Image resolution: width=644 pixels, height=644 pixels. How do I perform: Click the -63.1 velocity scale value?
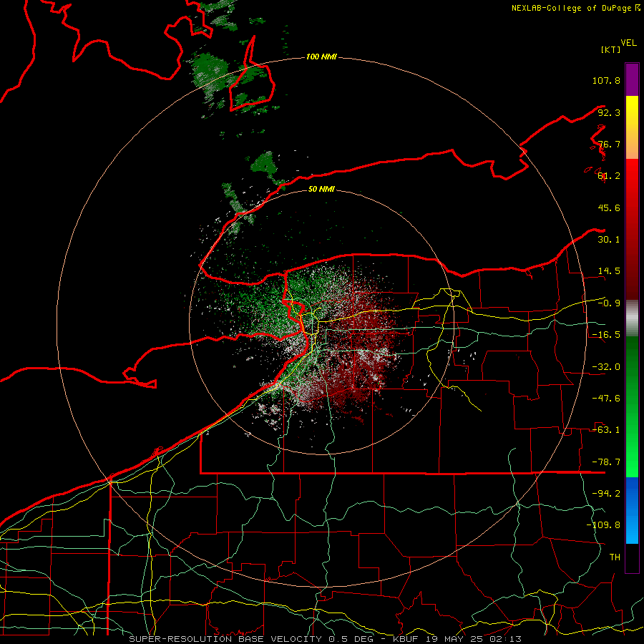606,430
